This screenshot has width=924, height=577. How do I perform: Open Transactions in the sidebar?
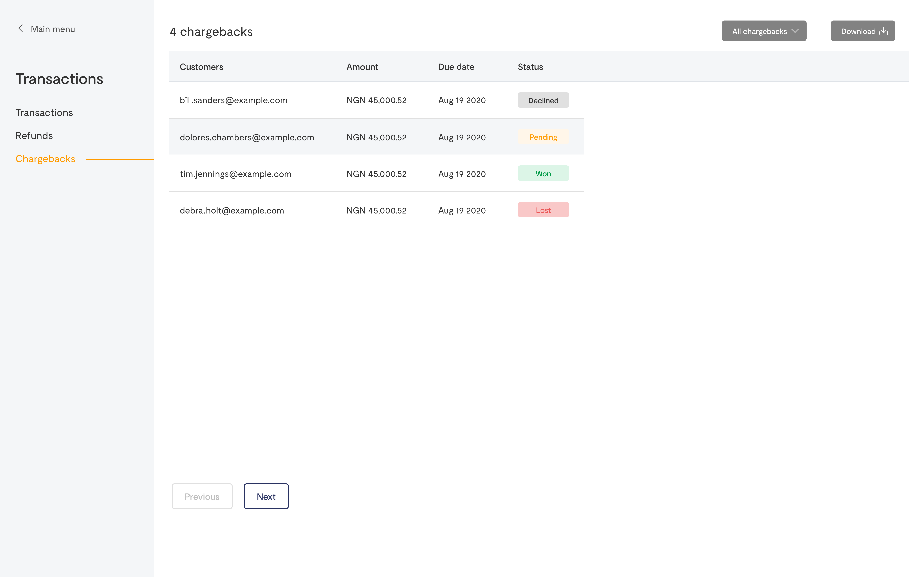click(44, 113)
